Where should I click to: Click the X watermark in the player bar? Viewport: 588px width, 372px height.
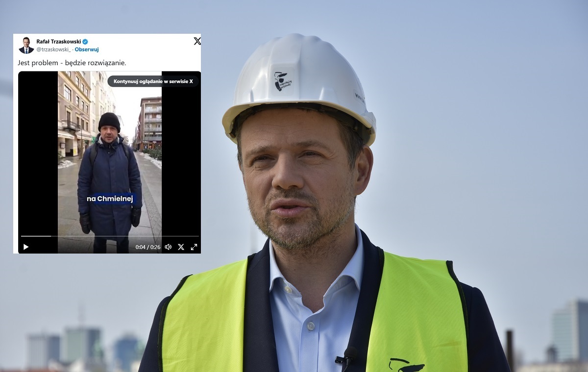point(181,247)
